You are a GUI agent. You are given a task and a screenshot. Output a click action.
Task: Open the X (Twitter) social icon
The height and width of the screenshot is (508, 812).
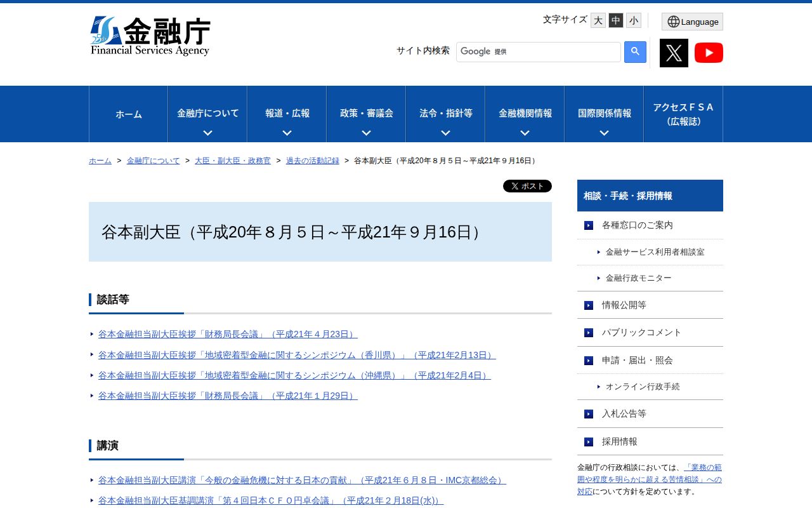[x=674, y=53]
